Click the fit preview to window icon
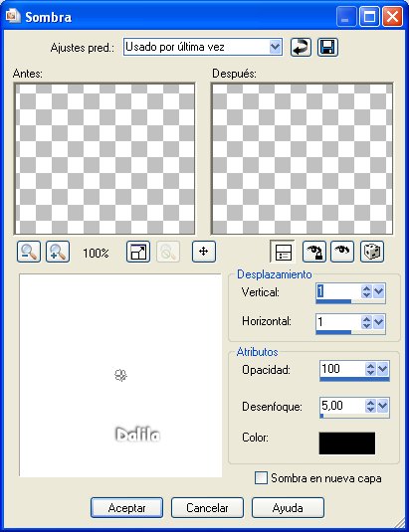The width and height of the screenshot is (409, 532). click(x=138, y=252)
